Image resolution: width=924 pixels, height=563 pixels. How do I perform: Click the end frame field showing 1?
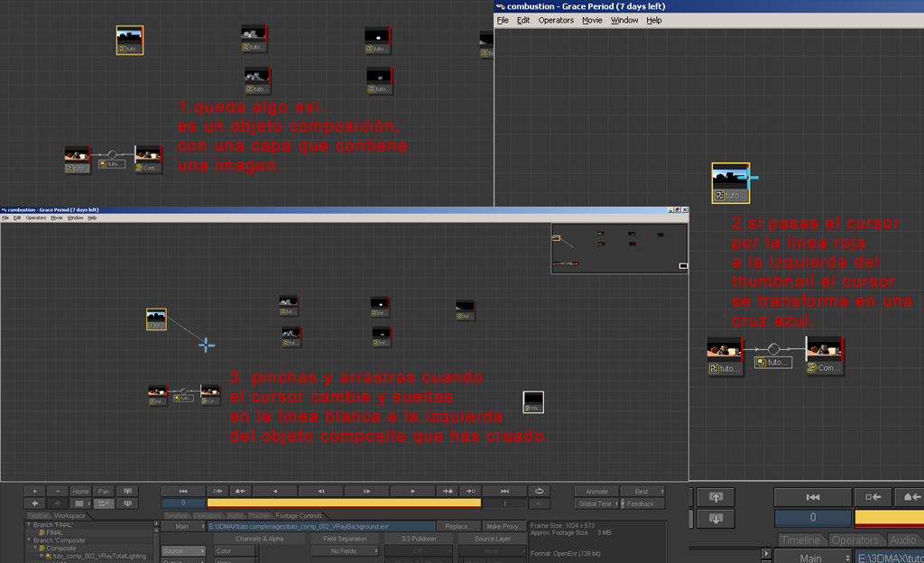pyautogui.click(x=505, y=503)
